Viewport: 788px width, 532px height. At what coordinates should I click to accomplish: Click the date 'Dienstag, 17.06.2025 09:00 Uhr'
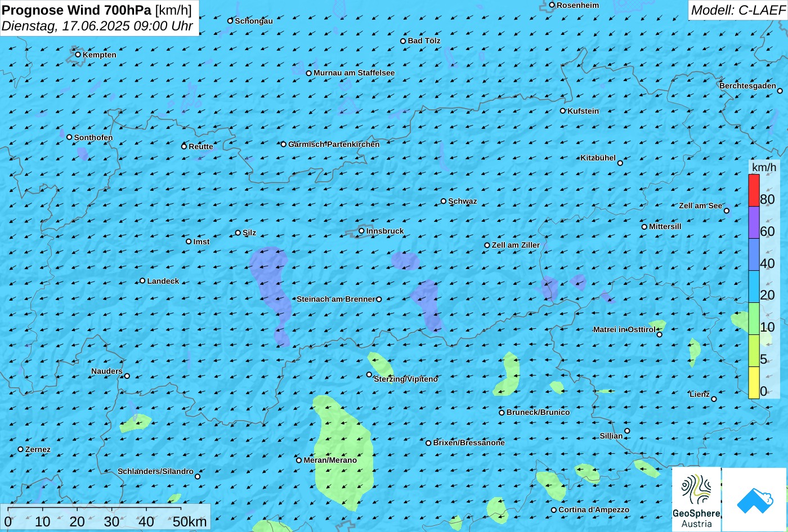click(x=97, y=26)
